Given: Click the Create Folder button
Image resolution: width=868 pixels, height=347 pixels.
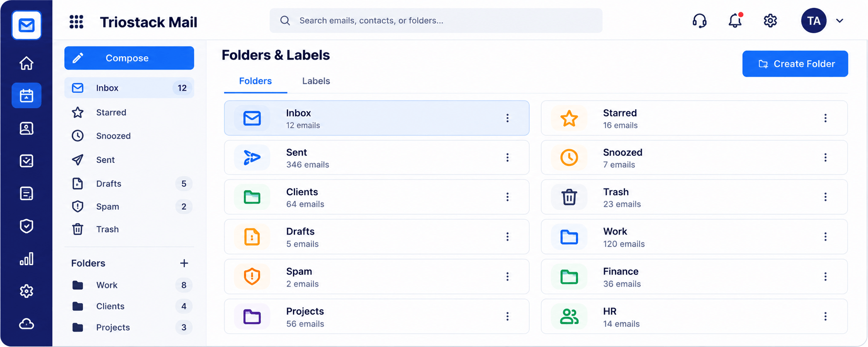Looking at the screenshot, I should (795, 64).
